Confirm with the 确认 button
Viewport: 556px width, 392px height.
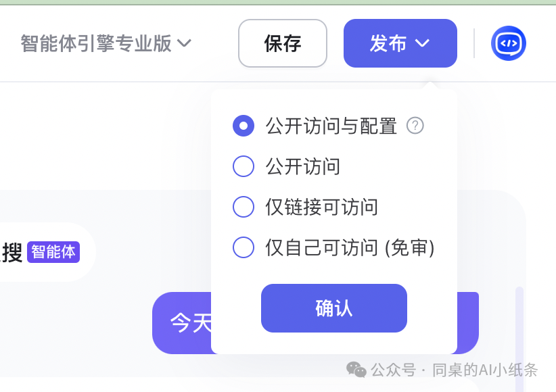click(333, 308)
